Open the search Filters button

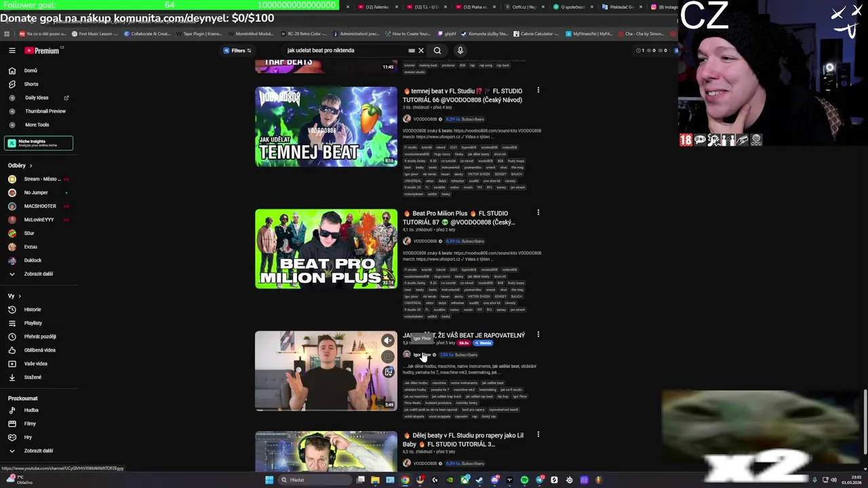pyautogui.click(x=238, y=50)
